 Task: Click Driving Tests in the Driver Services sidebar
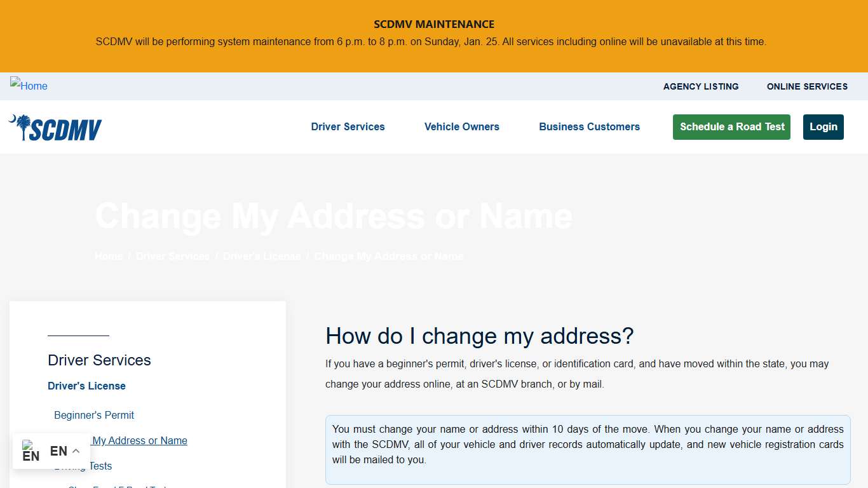[x=83, y=466]
